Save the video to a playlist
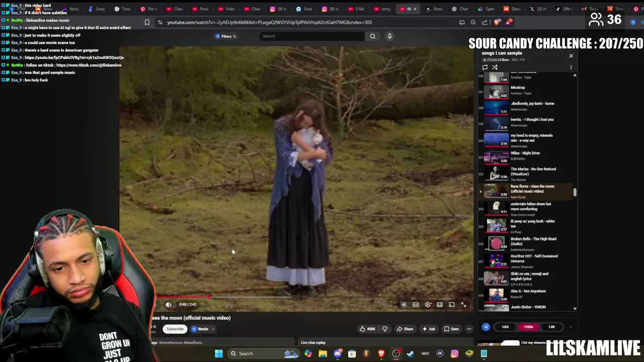The height and width of the screenshot is (362, 644). pyautogui.click(x=451, y=329)
